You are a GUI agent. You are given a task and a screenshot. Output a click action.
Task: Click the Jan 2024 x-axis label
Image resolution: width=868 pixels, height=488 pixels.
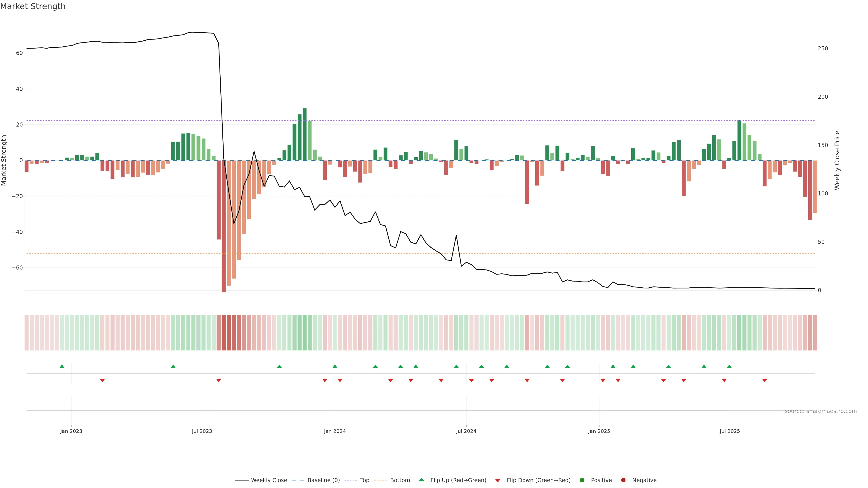[x=335, y=431]
